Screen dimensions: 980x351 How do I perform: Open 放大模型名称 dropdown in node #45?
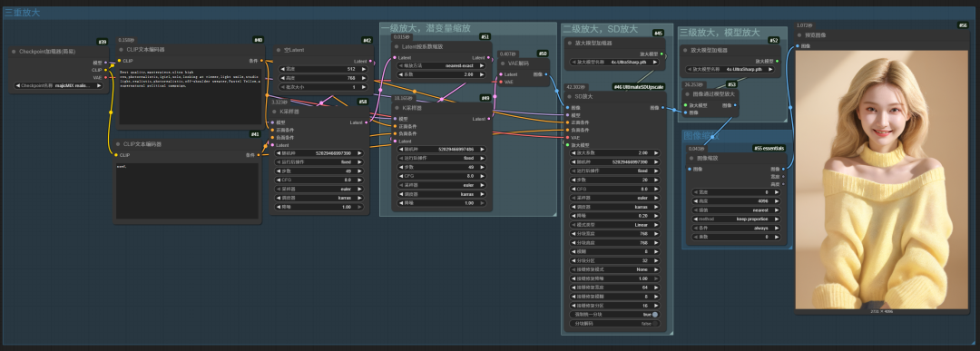pyautogui.click(x=615, y=62)
